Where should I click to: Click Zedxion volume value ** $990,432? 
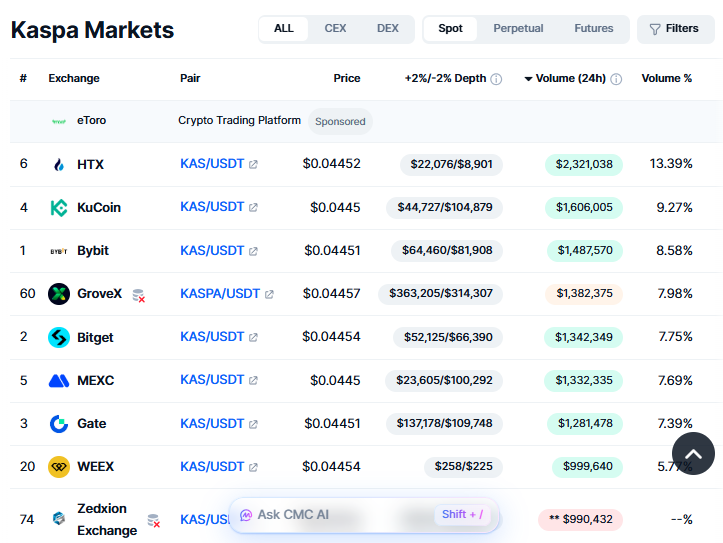coord(581,519)
